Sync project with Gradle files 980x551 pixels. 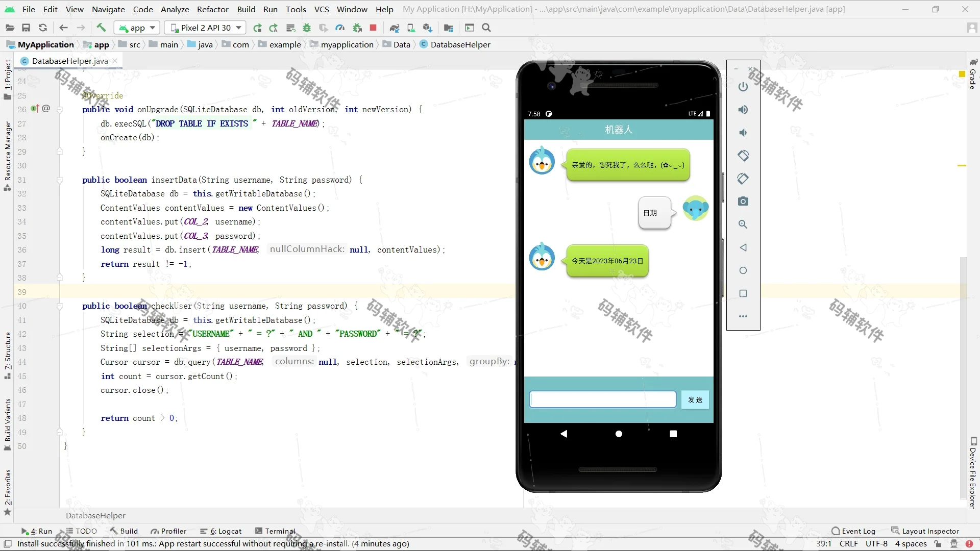[x=395, y=28]
